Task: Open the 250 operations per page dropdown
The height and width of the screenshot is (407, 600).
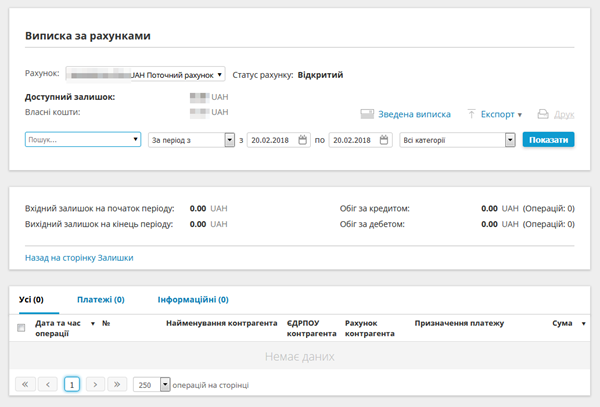Action: (152, 384)
